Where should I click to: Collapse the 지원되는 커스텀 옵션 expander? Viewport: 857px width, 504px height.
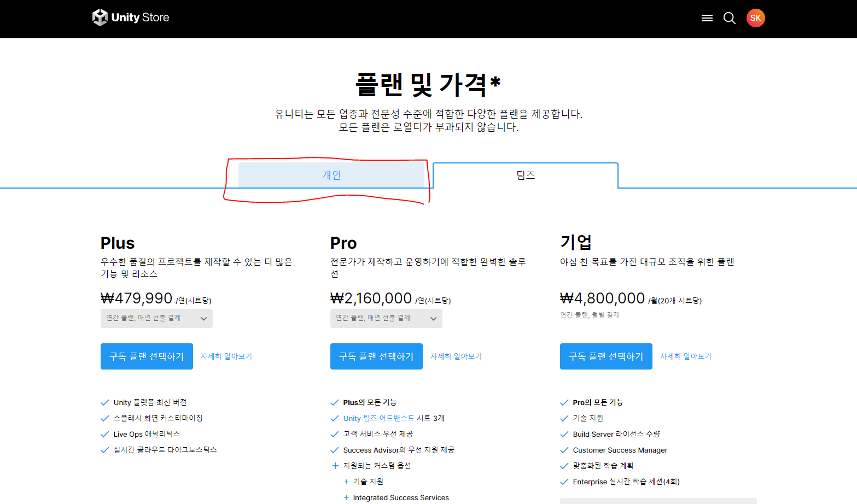coord(336,466)
